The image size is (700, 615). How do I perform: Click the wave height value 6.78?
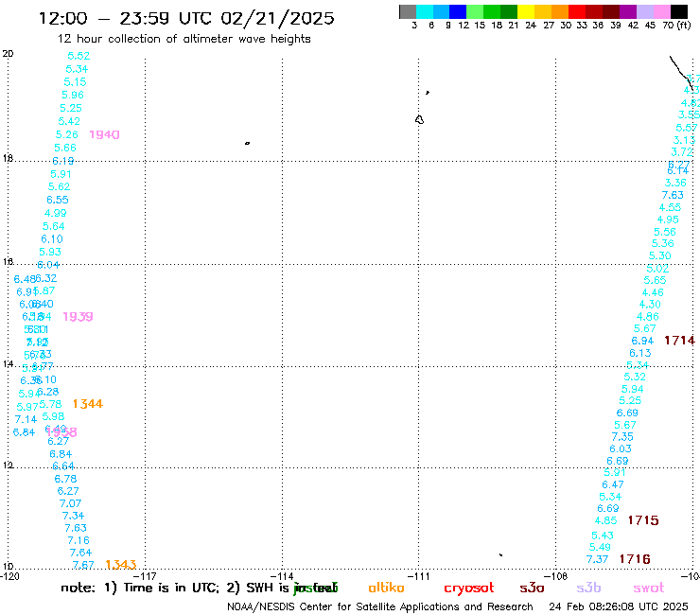pyautogui.click(x=65, y=479)
